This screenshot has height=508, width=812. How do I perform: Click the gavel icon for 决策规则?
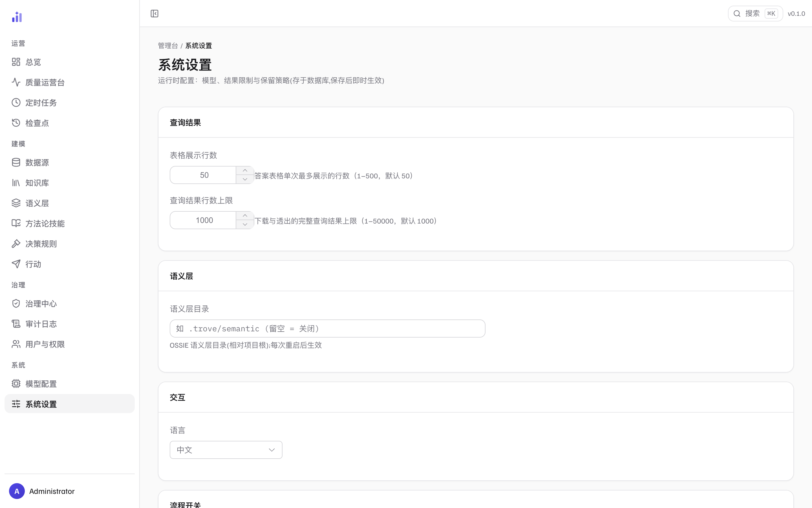(16, 244)
